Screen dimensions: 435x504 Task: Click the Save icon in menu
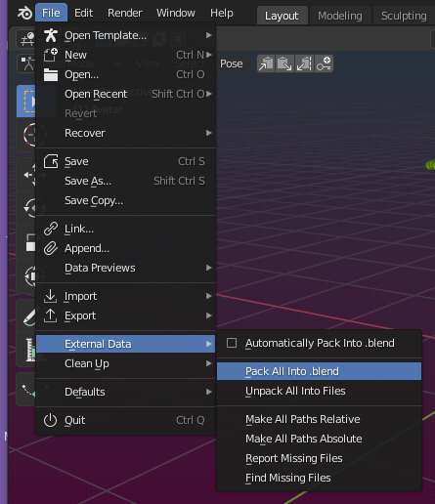[x=51, y=161]
